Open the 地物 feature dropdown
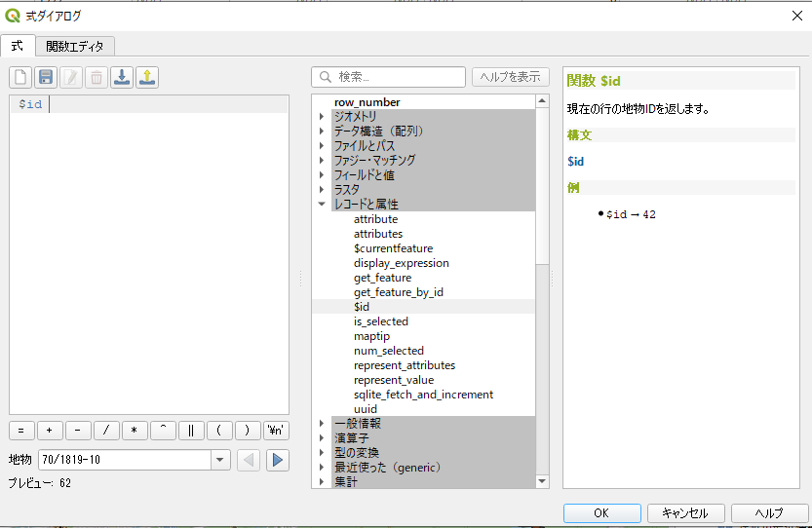 [220, 460]
